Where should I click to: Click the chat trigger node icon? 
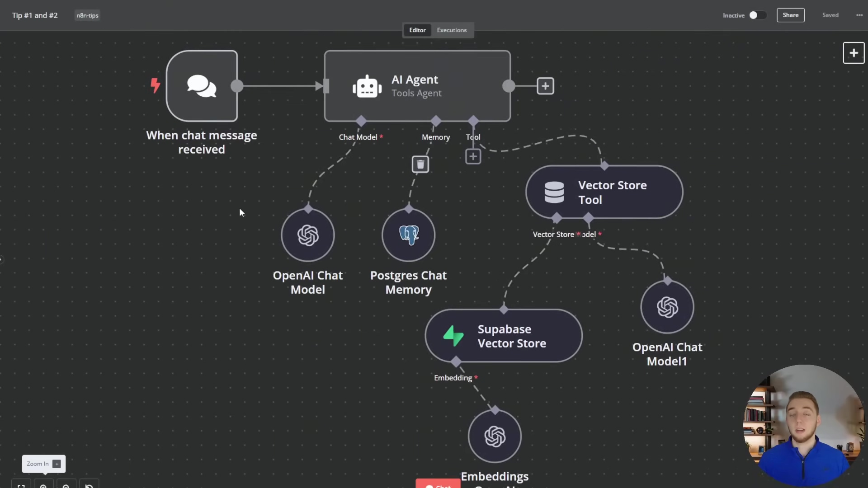pos(202,86)
